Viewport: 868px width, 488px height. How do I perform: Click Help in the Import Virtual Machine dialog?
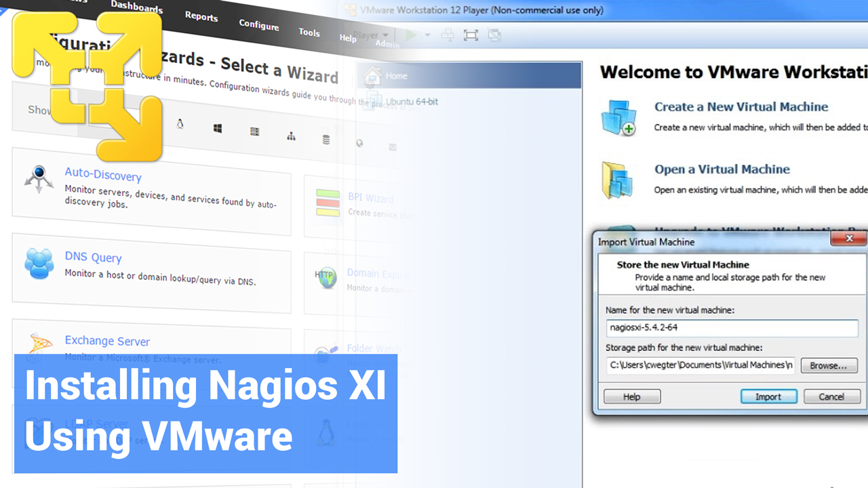coord(632,396)
